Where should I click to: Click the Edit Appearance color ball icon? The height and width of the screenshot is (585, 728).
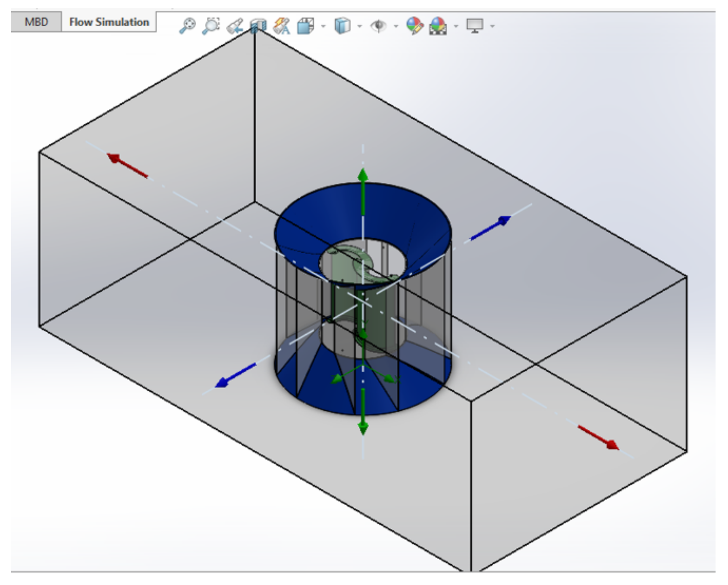[414, 25]
